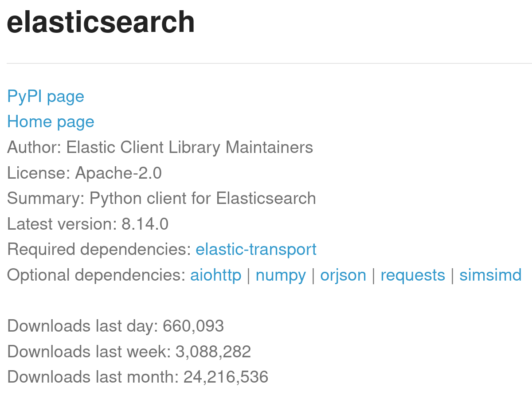Select the Apache-2.0 license text

[x=118, y=173]
